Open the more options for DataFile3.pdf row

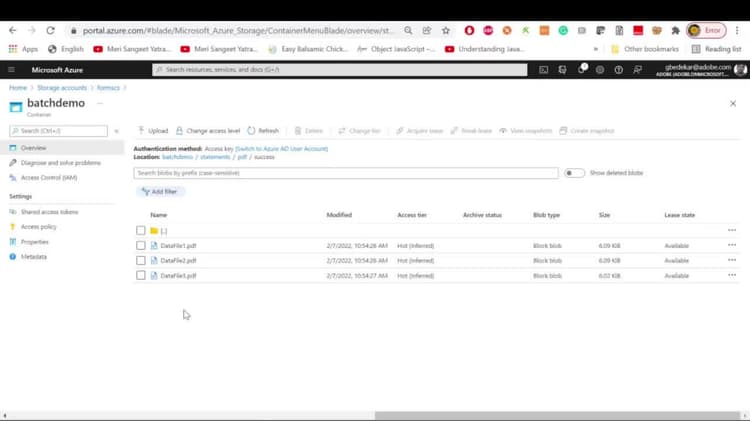[x=732, y=275]
